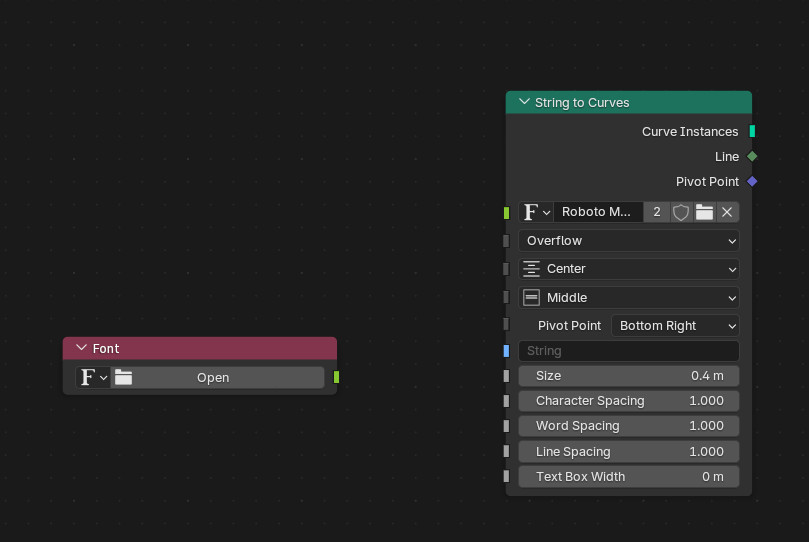Click the Line Spacing input socket

tap(506, 451)
